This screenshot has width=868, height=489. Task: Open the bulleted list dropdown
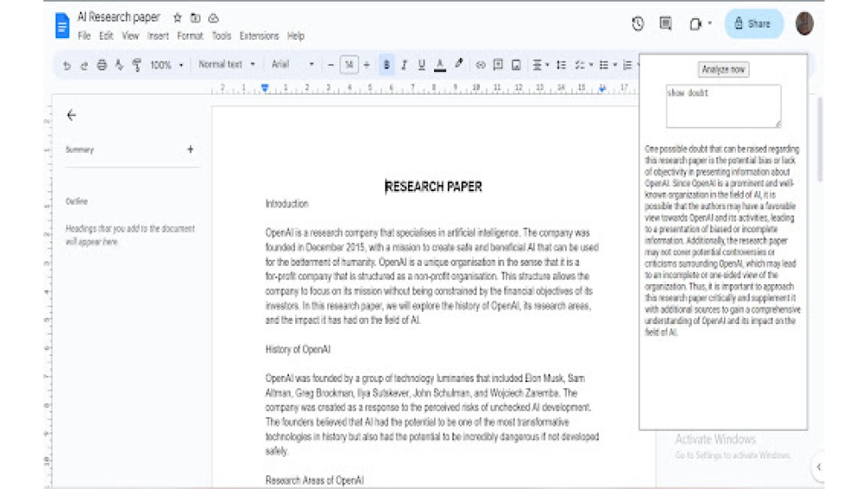(608, 65)
